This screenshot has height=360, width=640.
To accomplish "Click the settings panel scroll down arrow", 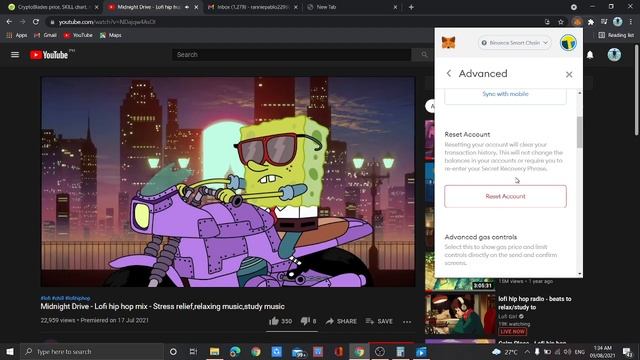I will pyautogui.click(x=579, y=274).
